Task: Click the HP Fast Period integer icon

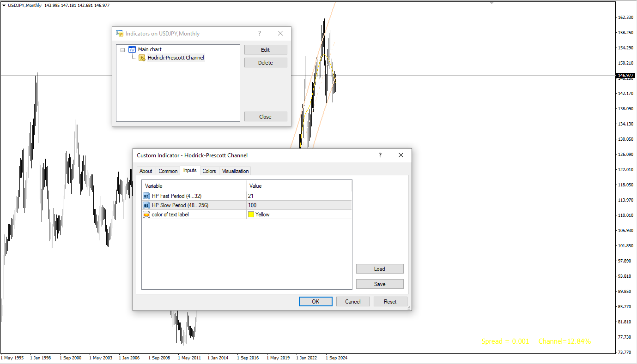Action: 146,196
